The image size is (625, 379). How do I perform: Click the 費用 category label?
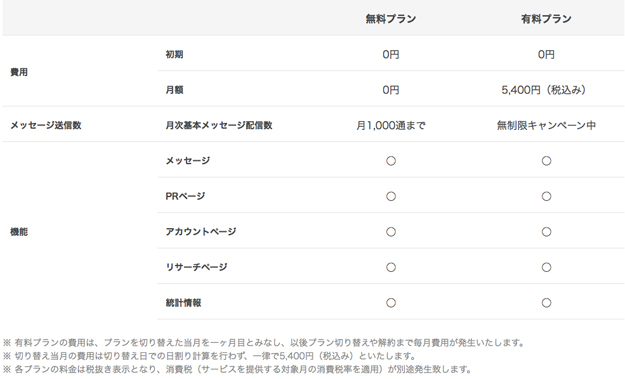pos(19,72)
